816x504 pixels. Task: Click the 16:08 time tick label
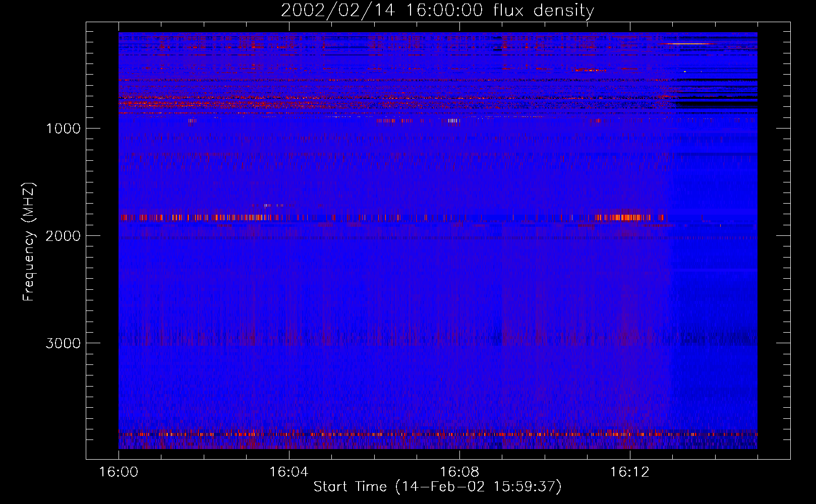pos(459,472)
